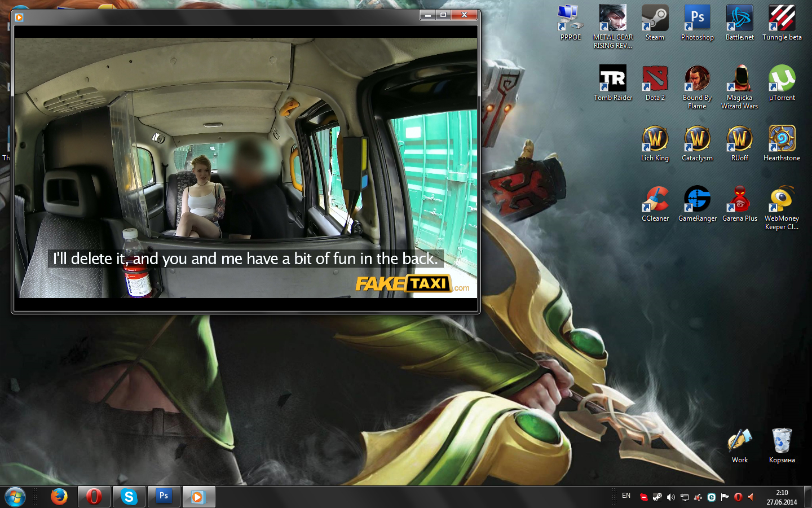This screenshot has height=508, width=812.
Task: Click the Skype status tray icon
Action: point(644,497)
